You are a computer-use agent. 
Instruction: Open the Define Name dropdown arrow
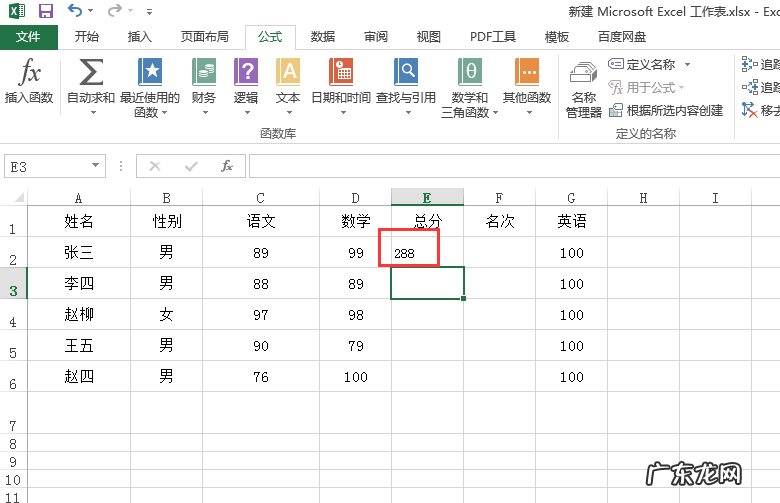(687, 64)
